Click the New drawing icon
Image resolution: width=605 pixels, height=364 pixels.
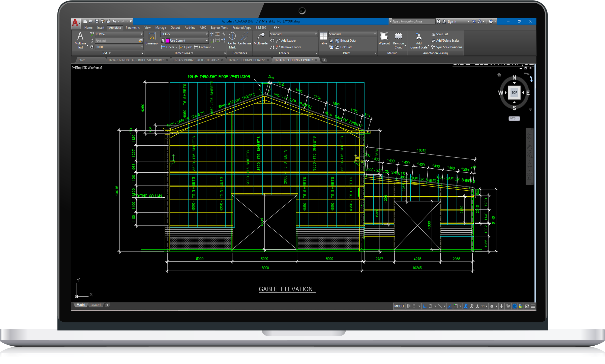[85, 21]
